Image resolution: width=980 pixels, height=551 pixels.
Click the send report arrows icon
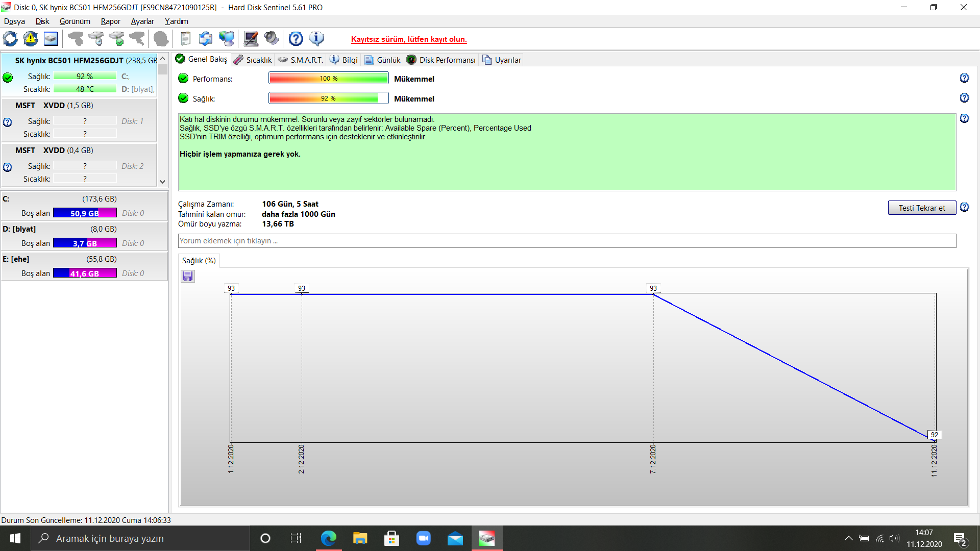pos(206,39)
